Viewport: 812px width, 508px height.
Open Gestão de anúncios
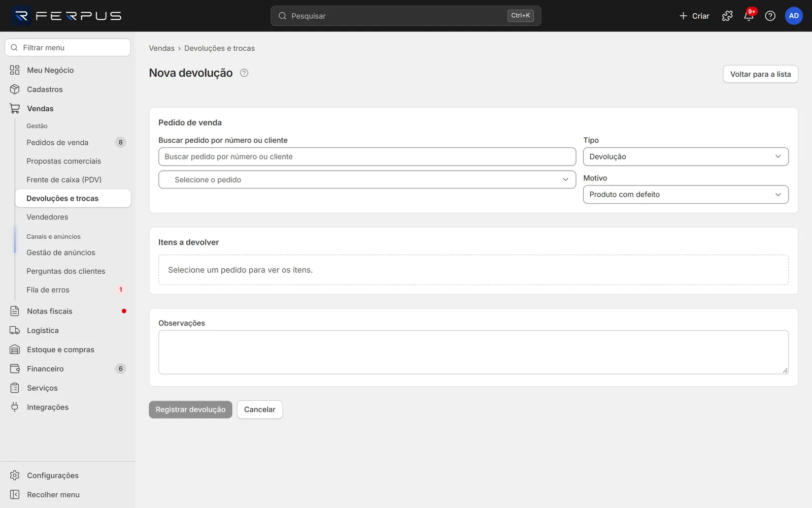(x=73, y=252)
